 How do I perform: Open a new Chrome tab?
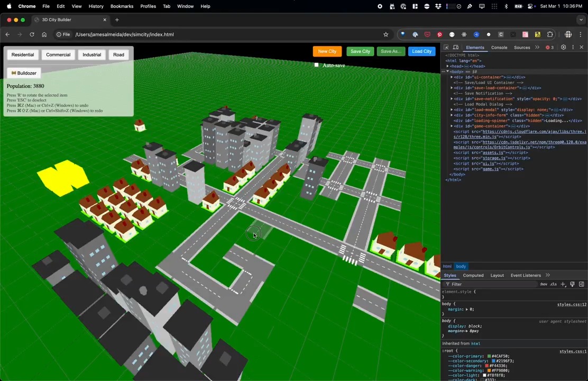(117, 20)
